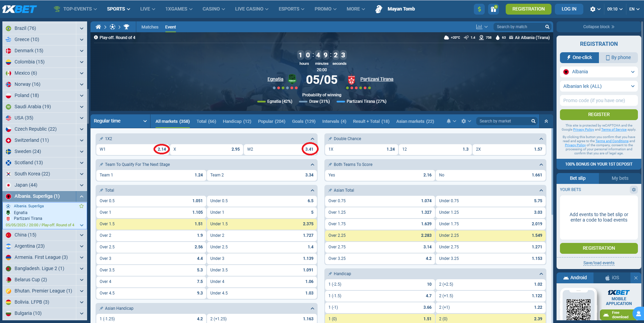Click the Promo code field
The width and height of the screenshot is (644, 323).
pyautogui.click(x=599, y=101)
